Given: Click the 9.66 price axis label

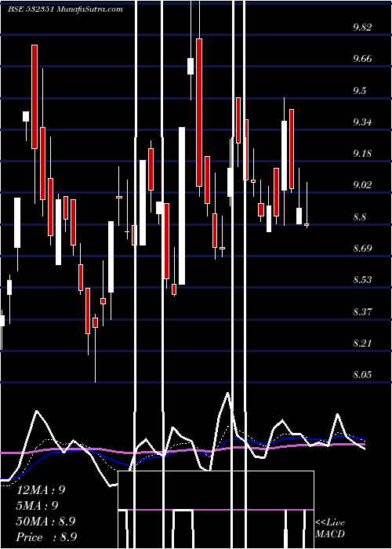Looking at the screenshot, I should pos(362,59).
